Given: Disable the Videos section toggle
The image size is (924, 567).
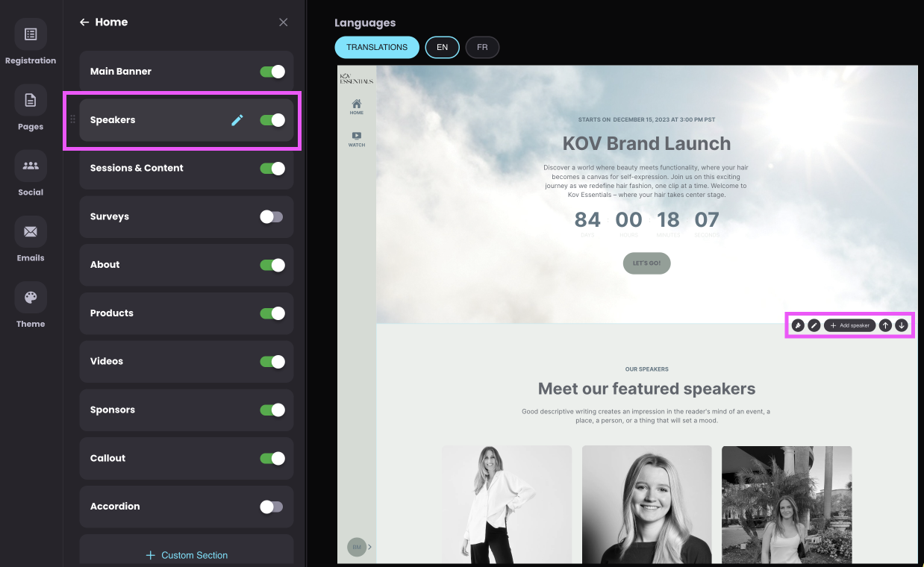Looking at the screenshot, I should point(272,361).
